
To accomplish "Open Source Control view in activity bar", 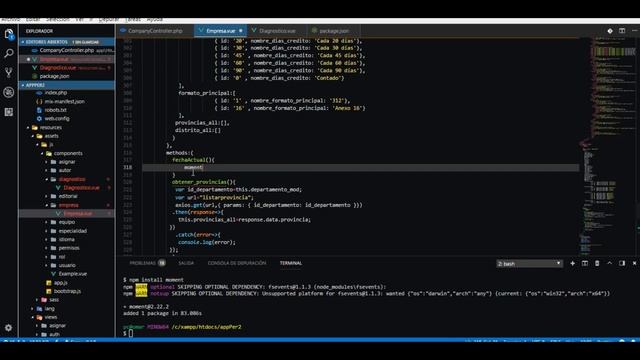I will (x=9, y=73).
